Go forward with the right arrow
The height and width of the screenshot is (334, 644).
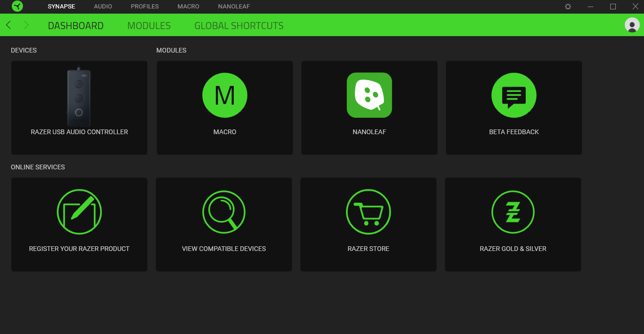click(x=26, y=25)
